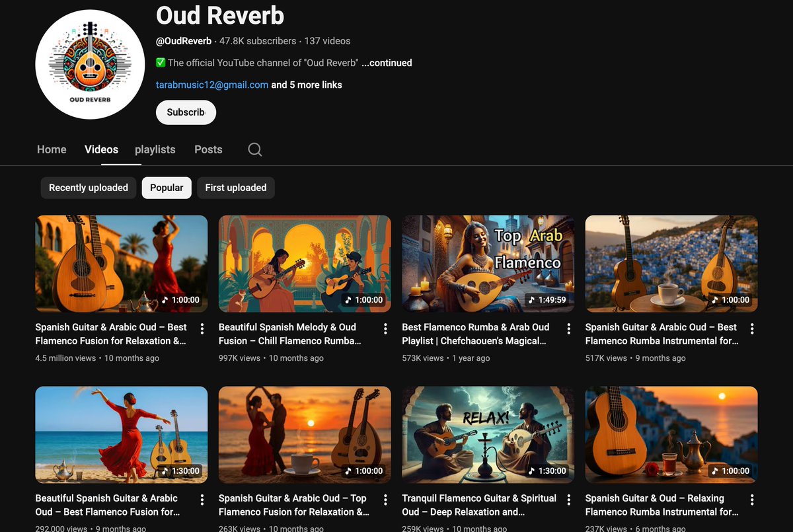Click the Oud Reverb channel avatar
The image size is (793, 532).
click(x=90, y=65)
